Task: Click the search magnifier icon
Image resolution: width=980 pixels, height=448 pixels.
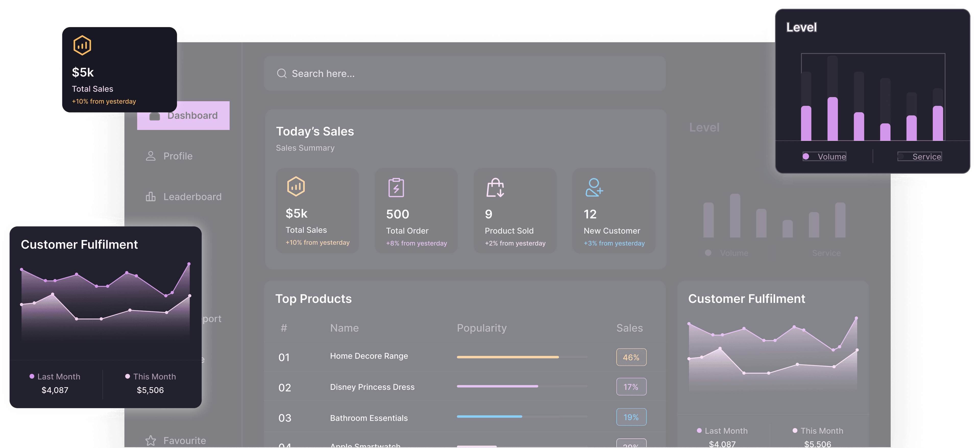Action: point(281,73)
